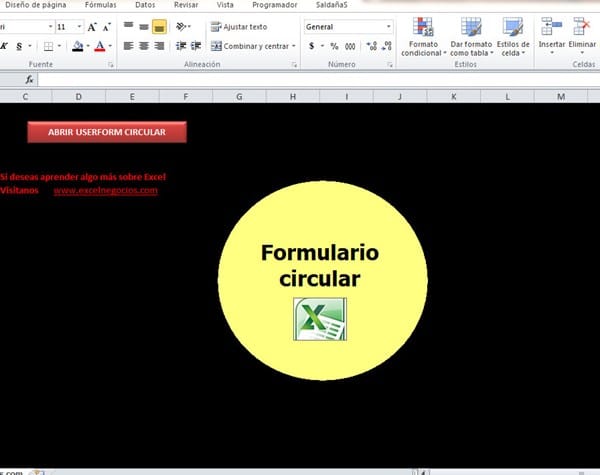Open the Programador tab
Image resolution: width=600 pixels, height=475 pixels.
point(274,5)
